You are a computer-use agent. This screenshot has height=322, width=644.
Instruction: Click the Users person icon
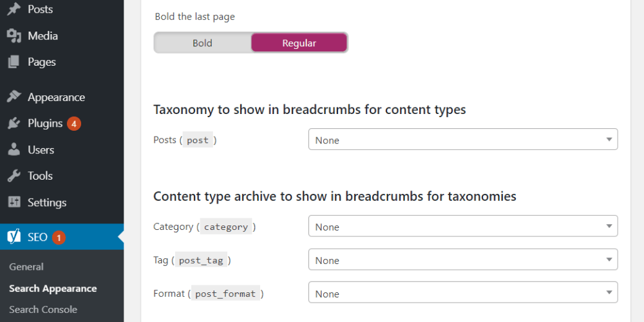click(14, 150)
